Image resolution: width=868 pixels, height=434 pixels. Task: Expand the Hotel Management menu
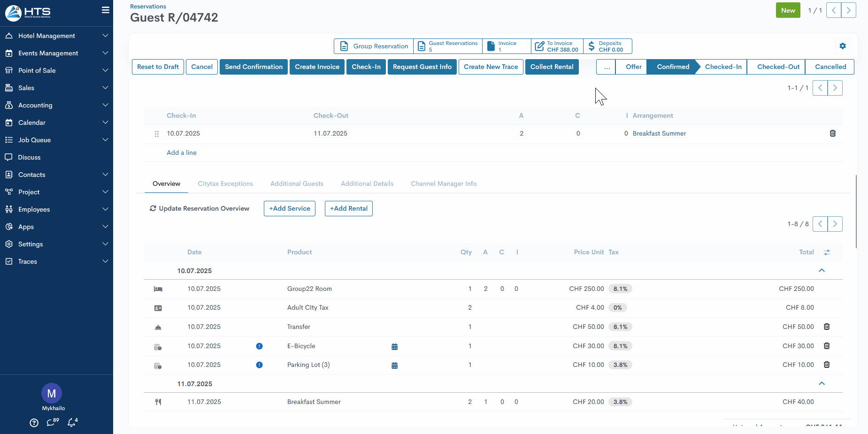[x=56, y=36]
